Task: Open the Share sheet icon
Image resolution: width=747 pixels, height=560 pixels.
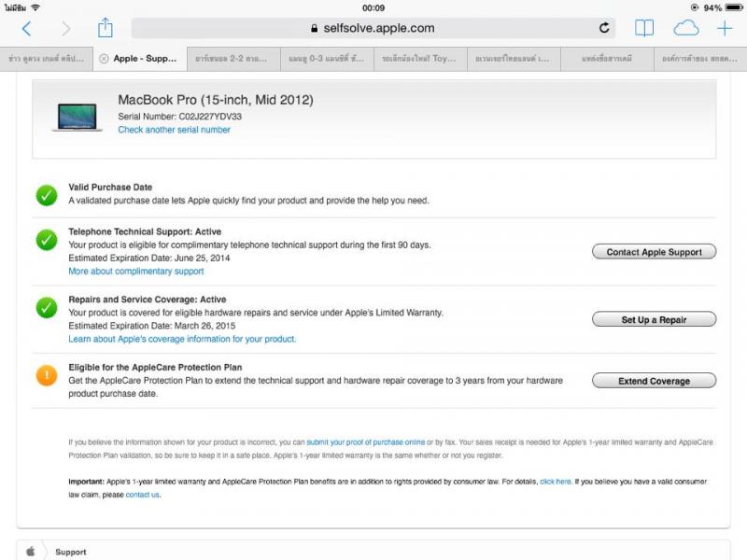Action: [x=106, y=28]
